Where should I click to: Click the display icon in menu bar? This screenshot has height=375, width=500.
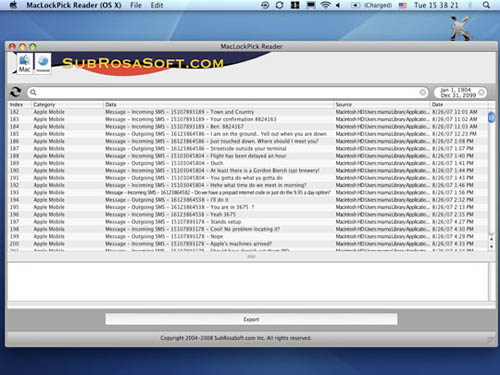pos(311,5)
